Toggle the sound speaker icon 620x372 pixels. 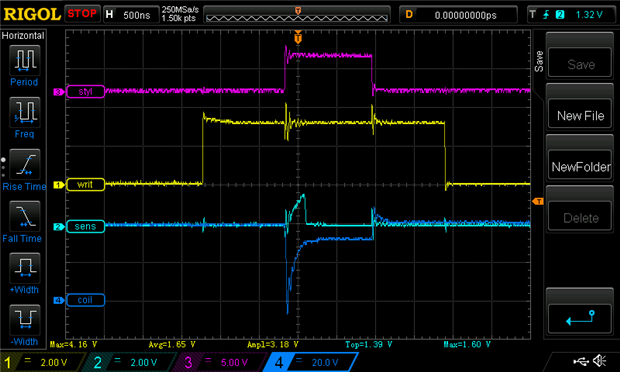coord(600,361)
